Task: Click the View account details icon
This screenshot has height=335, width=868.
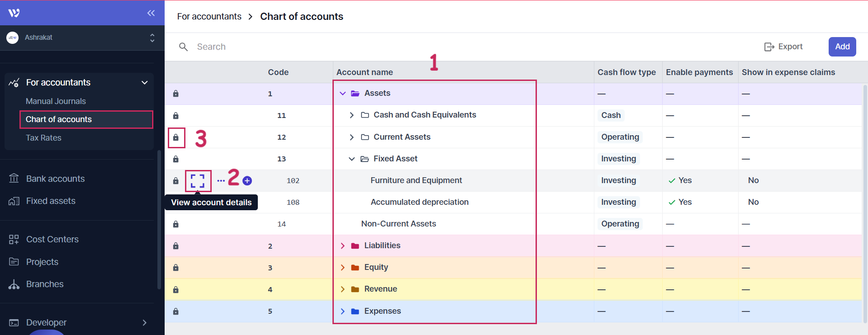Action: click(x=198, y=181)
